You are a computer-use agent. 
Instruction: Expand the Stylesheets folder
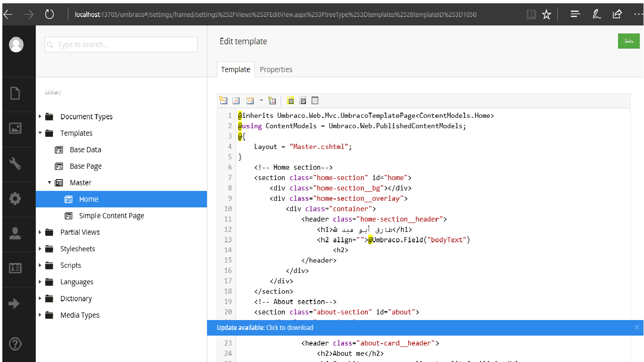[x=40, y=248]
